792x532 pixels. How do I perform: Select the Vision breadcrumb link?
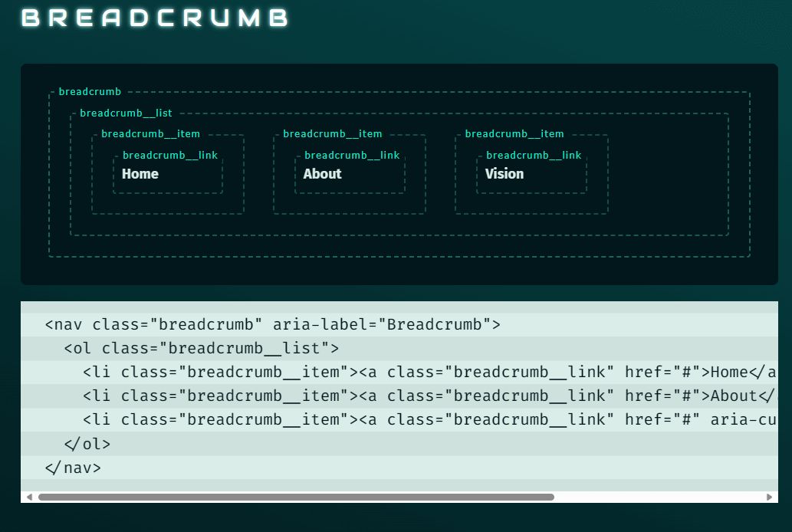point(504,174)
